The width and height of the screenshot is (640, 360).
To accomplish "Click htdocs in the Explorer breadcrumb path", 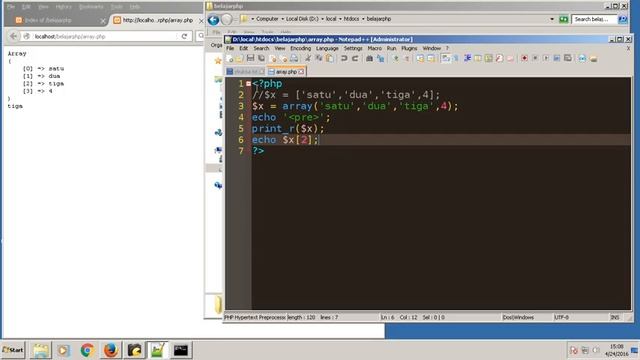I will [351, 19].
